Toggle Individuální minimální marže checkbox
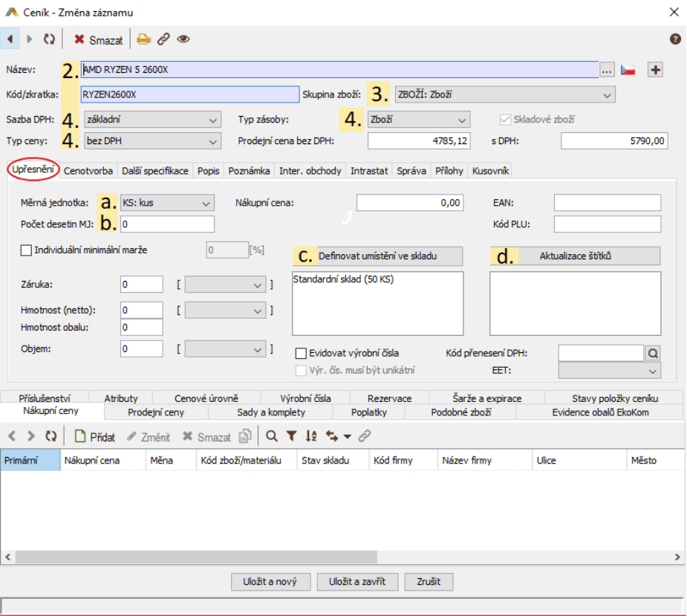This screenshot has height=616, width=687. 26,250
